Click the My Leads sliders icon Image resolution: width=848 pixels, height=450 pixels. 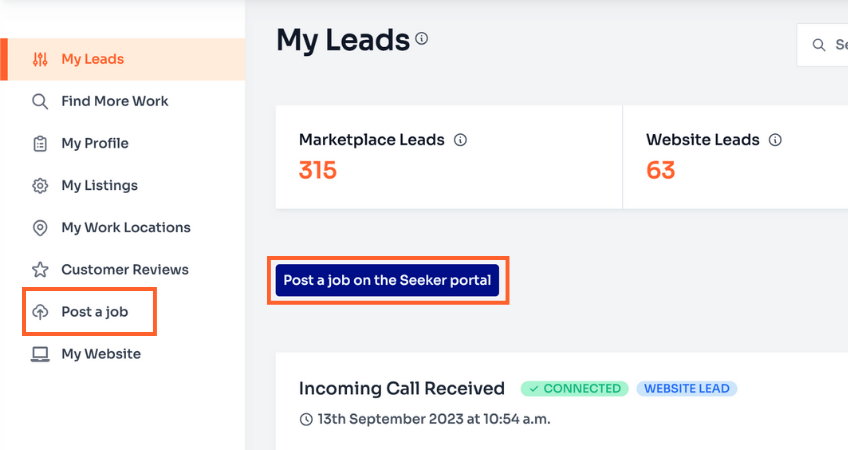[40, 59]
